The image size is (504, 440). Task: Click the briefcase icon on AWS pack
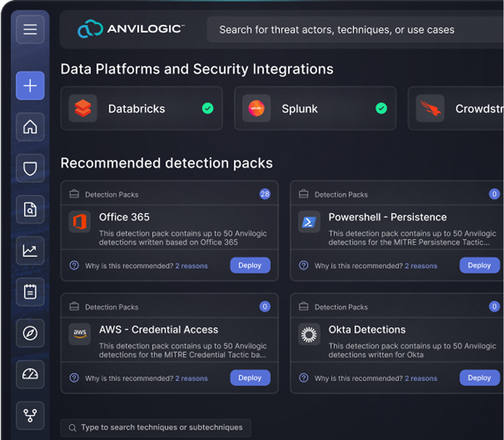[74, 307]
